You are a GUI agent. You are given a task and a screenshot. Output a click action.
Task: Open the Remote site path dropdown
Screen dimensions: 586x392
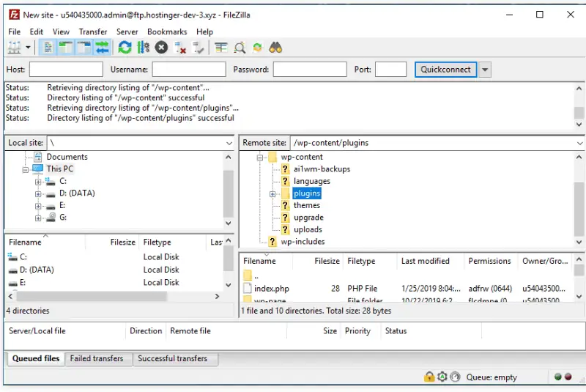point(579,143)
